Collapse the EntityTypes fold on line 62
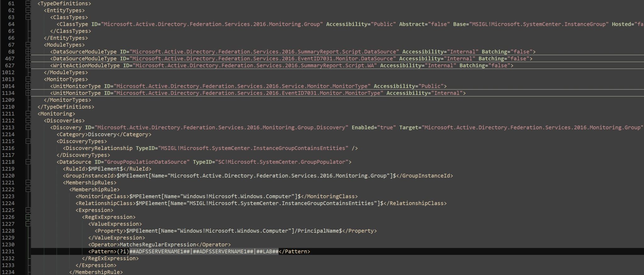The width and height of the screenshot is (644, 275). click(28, 10)
